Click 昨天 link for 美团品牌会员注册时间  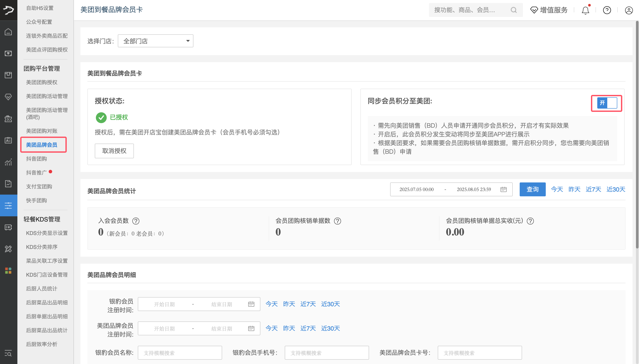pyautogui.click(x=289, y=328)
